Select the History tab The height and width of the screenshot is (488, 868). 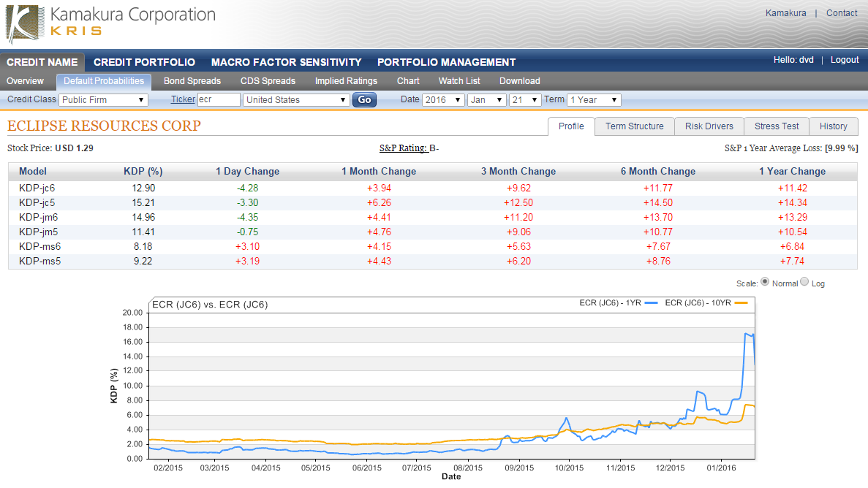(x=833, y=126)
